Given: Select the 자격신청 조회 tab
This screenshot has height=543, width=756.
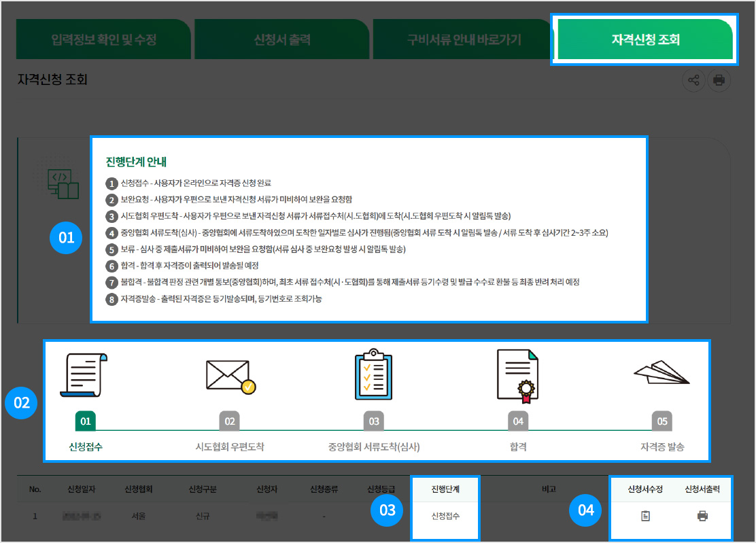Looking at the screenshot, I should 645,39.
